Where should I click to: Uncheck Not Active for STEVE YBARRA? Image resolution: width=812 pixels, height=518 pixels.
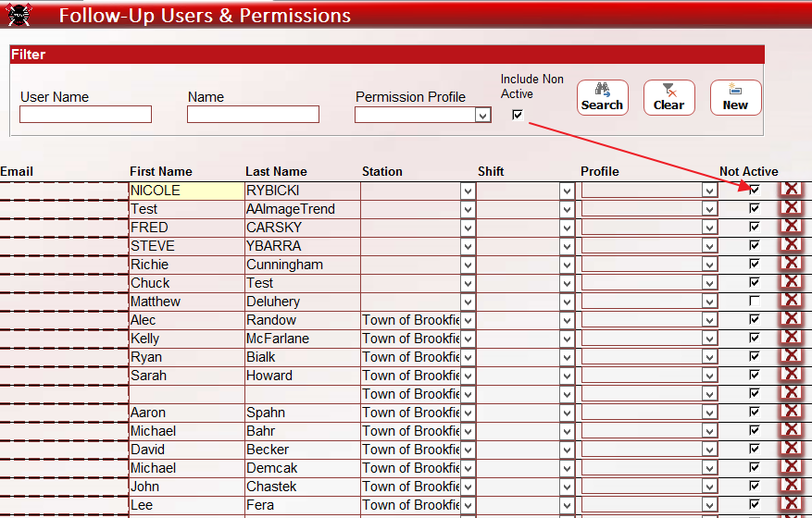click(755, 246)
